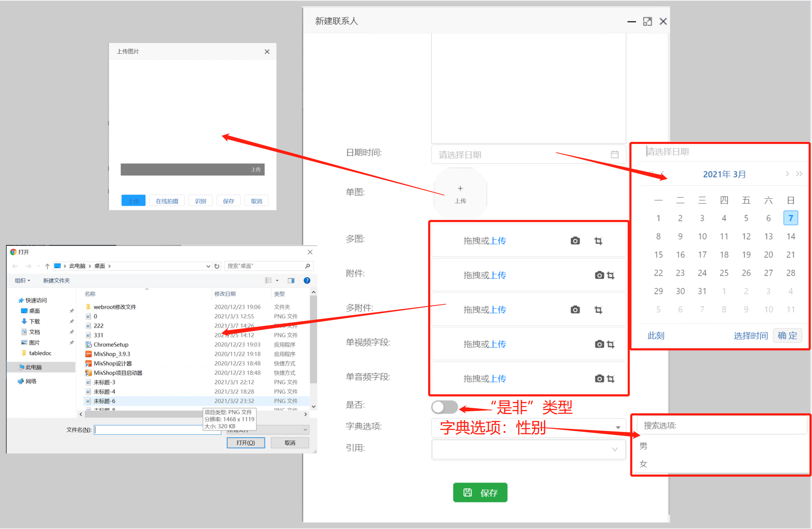Screen dimensions: 812x529
Task: Select 此电脑 in the navigation tree
Action: pyautogui.click(x=34, y=367)
